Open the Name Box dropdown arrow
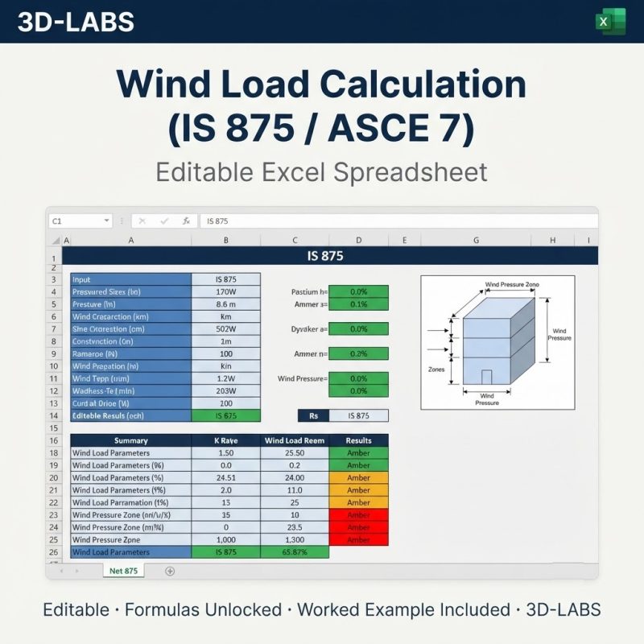The image size is (644, 644). tap(106, 221)
